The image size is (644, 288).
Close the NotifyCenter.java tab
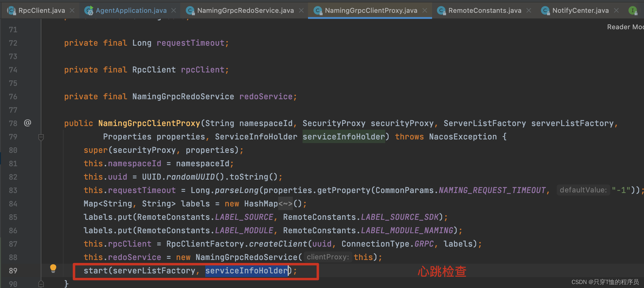coord(616,10)
